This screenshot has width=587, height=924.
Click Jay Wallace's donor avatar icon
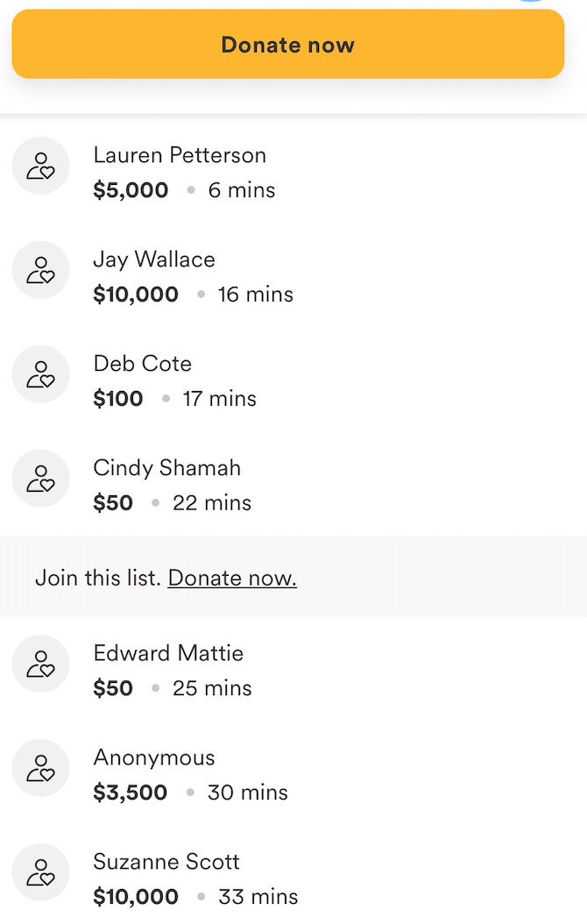[x=40, y=270]
